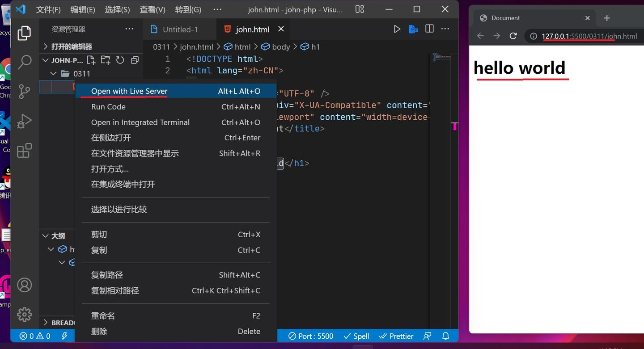Run john.html with the Code Runner play icon
Screen dimensions: 644x349
point(397,29)
